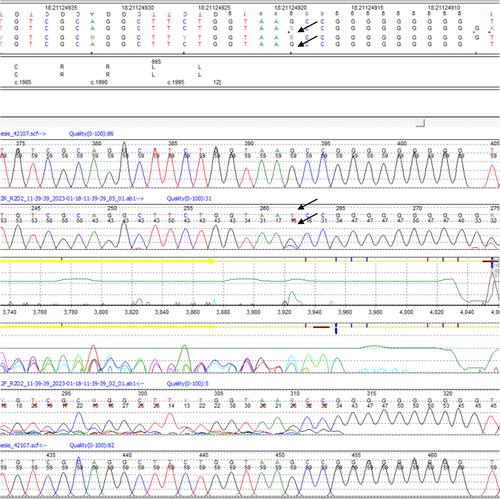
Task: Click the Quality(0-100):5 label
Action: [187, 384]
